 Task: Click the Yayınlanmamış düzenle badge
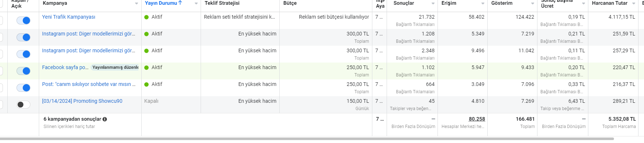pos(115,67)
